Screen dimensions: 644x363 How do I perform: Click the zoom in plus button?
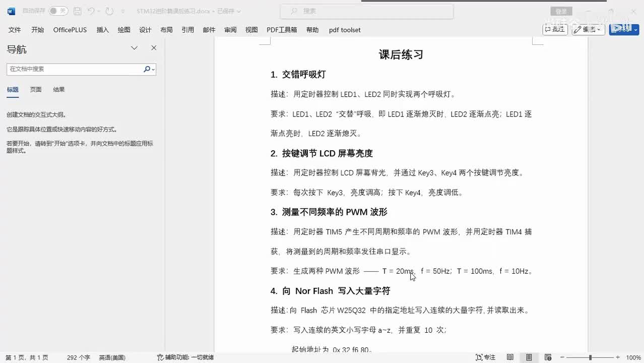pos(618,357)
